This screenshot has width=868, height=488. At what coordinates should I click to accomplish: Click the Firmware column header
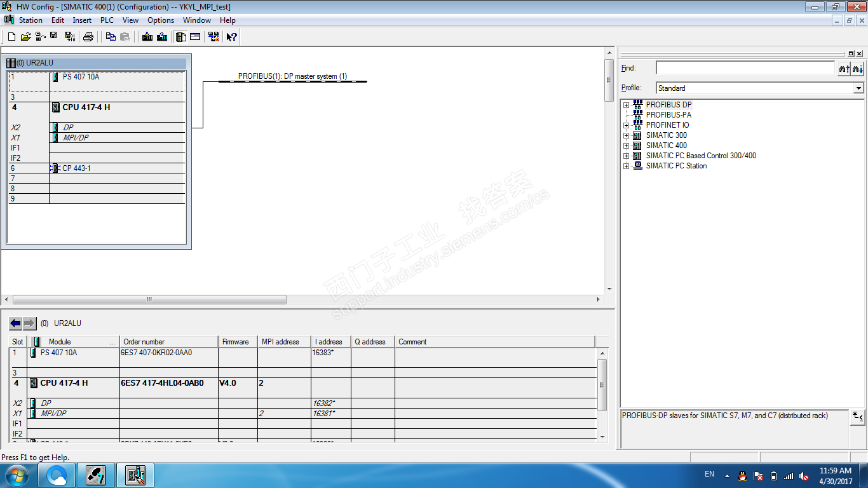[238, 342]
